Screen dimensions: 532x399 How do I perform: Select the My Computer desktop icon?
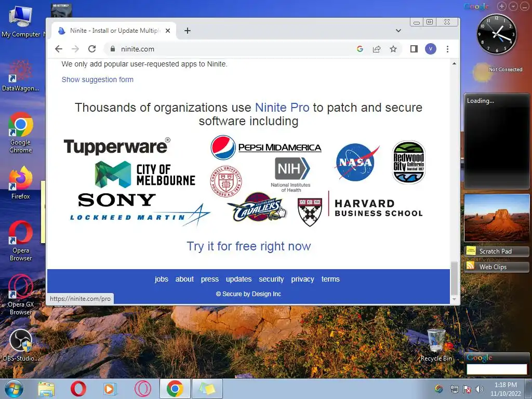(x=20, y=22)
